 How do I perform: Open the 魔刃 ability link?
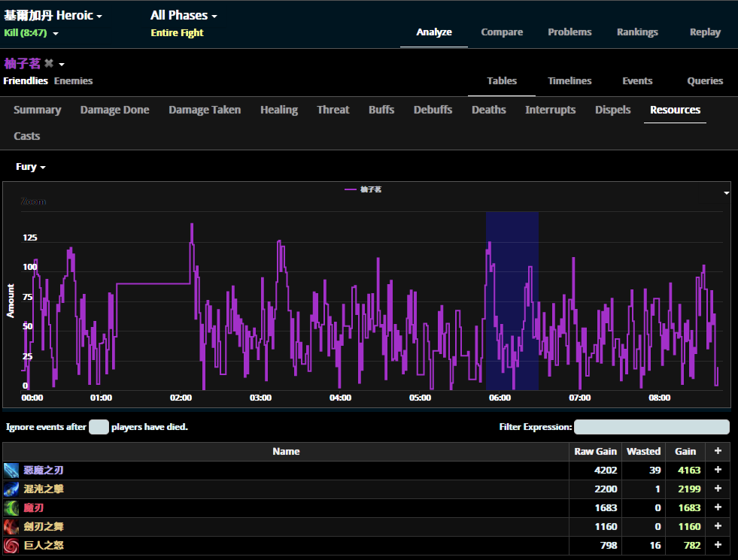tap(33, 508)
